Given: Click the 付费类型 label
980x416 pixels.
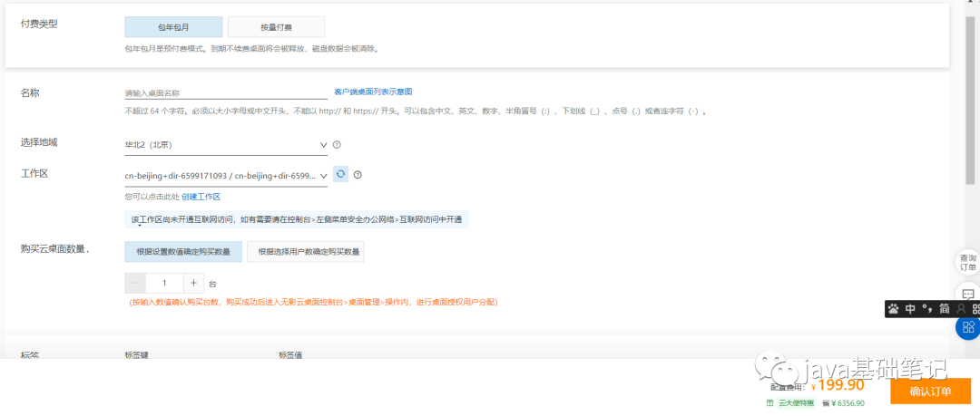Looking at the screenshot, I should 39,25.
